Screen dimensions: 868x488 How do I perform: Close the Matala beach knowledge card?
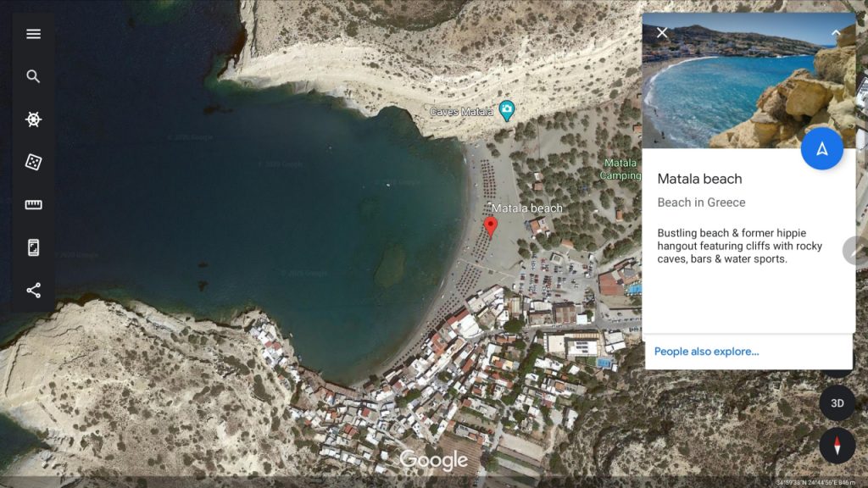point(662,33)
